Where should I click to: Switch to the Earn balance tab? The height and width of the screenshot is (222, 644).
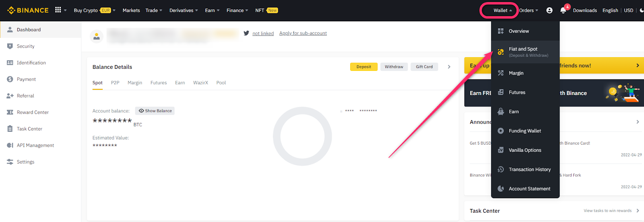(180, 83)
